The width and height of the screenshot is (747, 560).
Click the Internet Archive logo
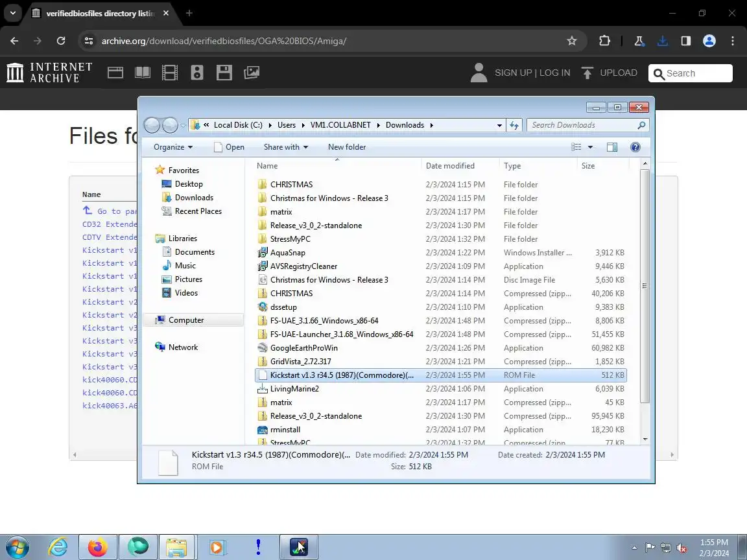(x=49, y=73)
